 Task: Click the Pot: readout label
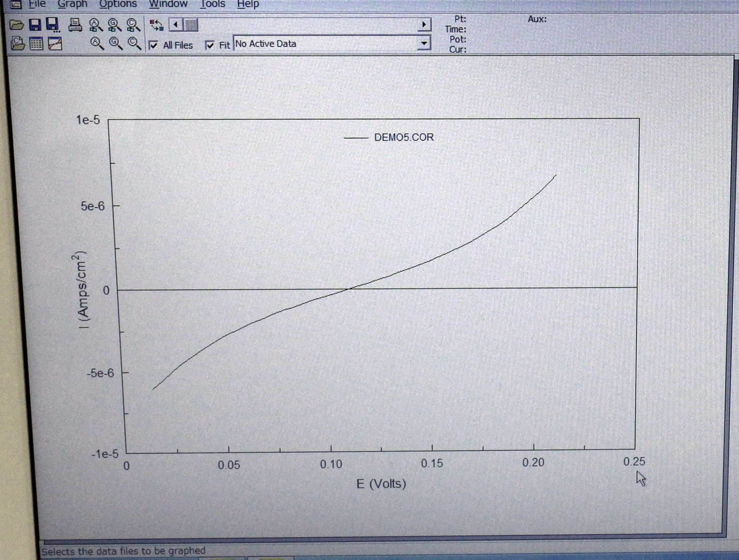(x=458, y=39)
